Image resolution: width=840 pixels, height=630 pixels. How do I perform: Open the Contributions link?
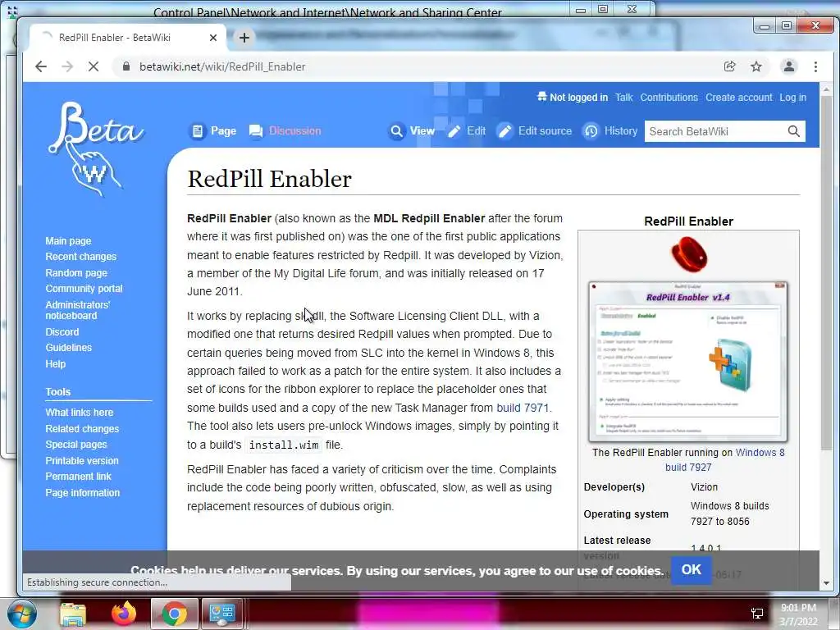(669, 98)
